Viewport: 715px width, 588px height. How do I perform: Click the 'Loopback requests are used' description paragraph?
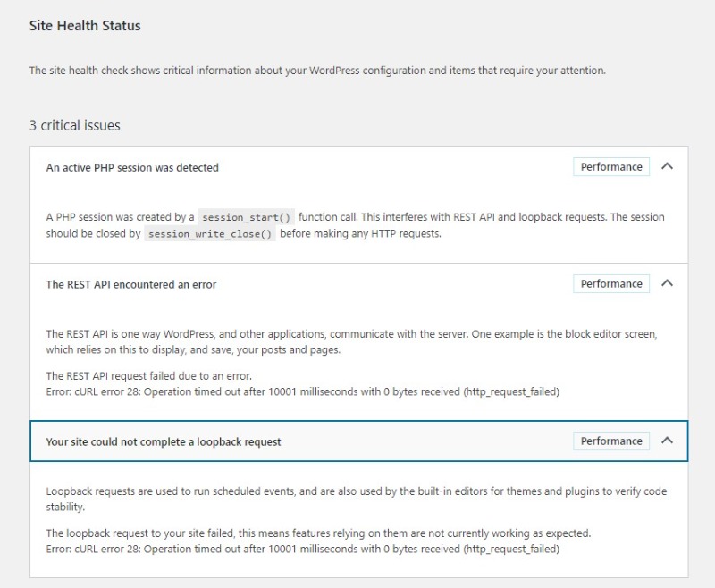coord(356,499)
